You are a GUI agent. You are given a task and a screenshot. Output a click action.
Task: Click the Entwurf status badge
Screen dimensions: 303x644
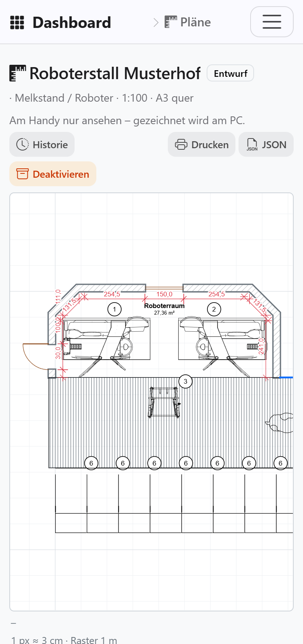pos(230,73)
